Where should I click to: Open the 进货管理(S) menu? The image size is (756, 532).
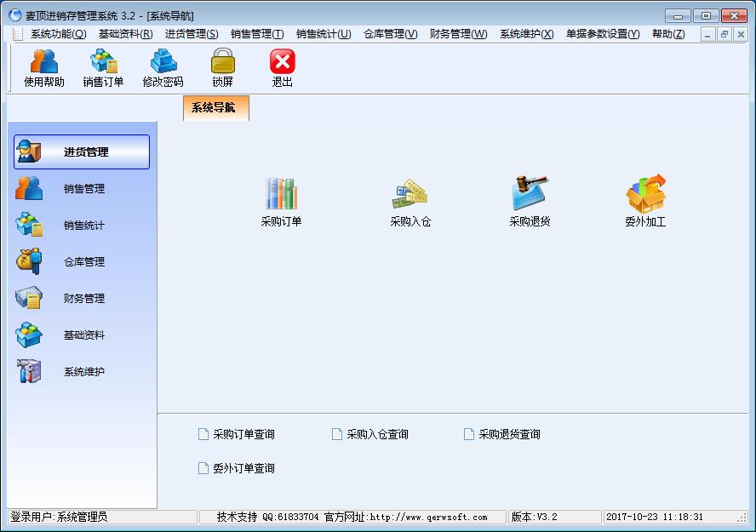pos(192,34)
